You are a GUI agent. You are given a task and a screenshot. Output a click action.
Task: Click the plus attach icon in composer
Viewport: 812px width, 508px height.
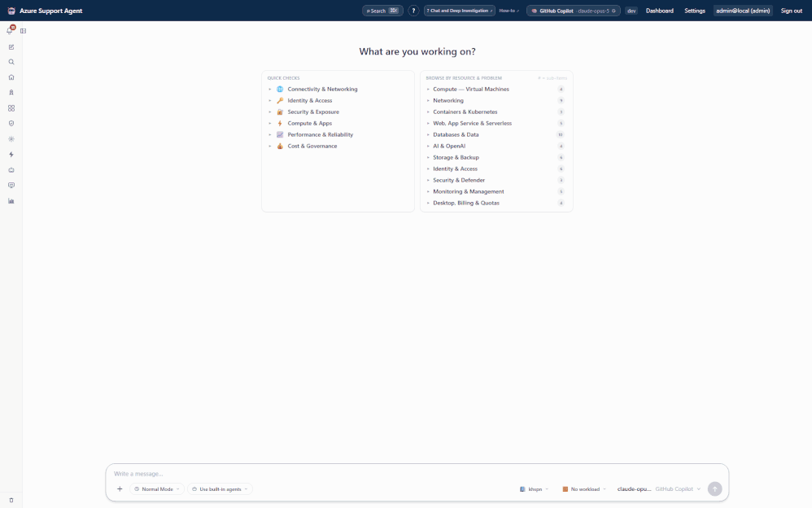coord(120,488)
